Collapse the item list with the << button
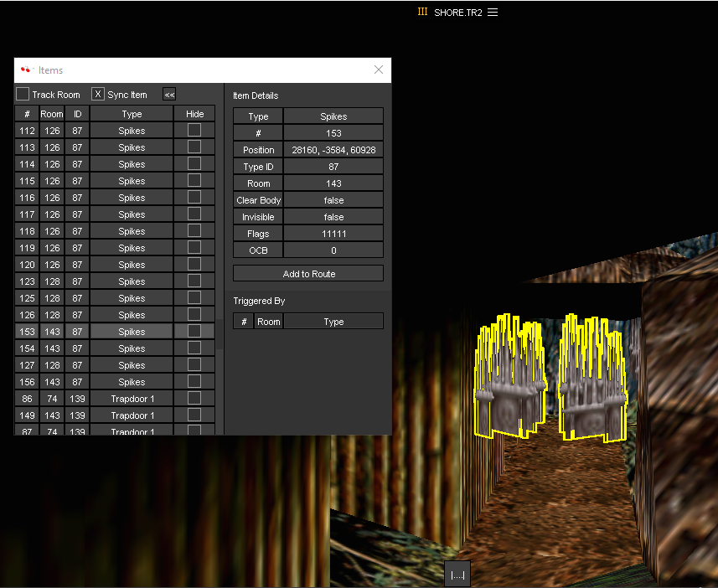The height and width of the screenshot is (588, 718). (x=168, y=94)
